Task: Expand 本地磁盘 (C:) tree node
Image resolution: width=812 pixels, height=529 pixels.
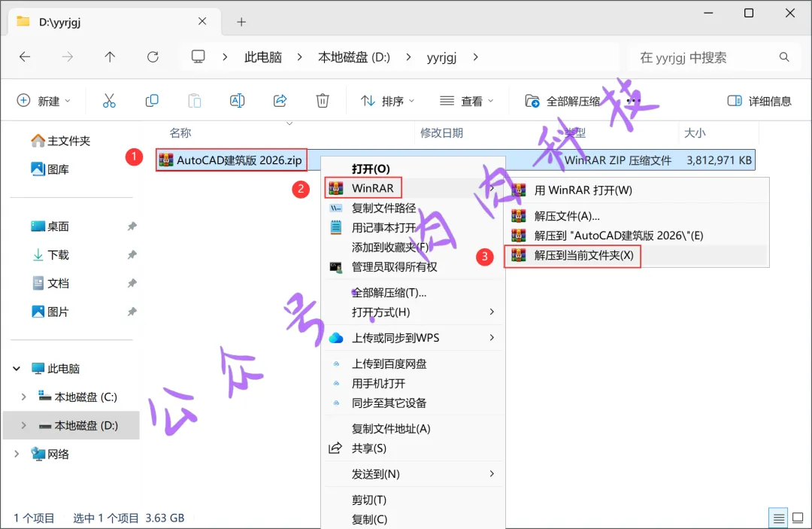Action: [23, 397]
